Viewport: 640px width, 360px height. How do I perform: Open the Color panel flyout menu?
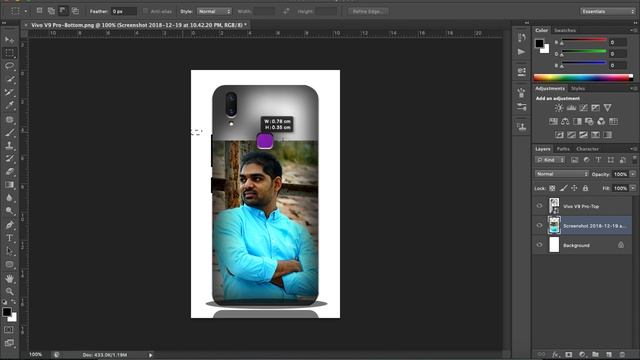tap(633, 30)
